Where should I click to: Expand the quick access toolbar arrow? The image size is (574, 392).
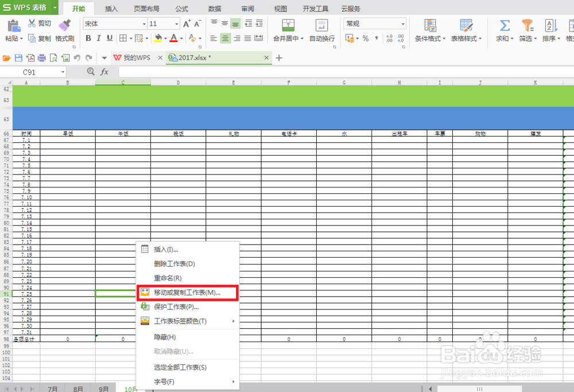pos(104,58)
